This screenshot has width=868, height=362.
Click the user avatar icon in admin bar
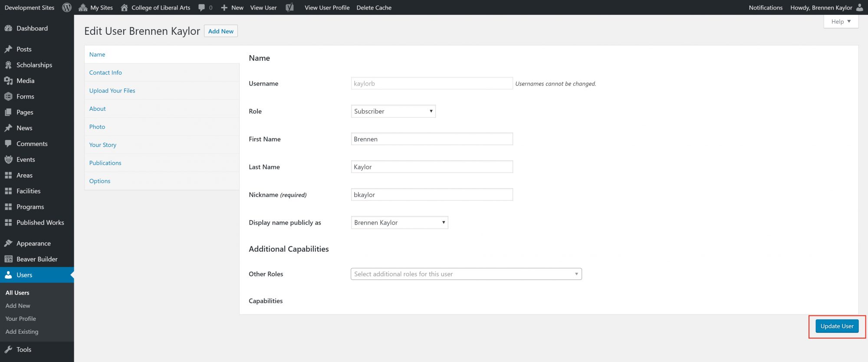[859, 7]
